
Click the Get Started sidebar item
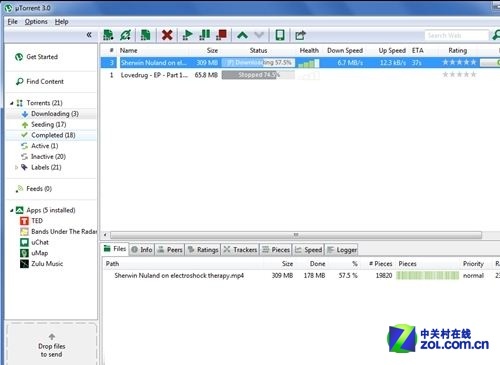(37, 57)
